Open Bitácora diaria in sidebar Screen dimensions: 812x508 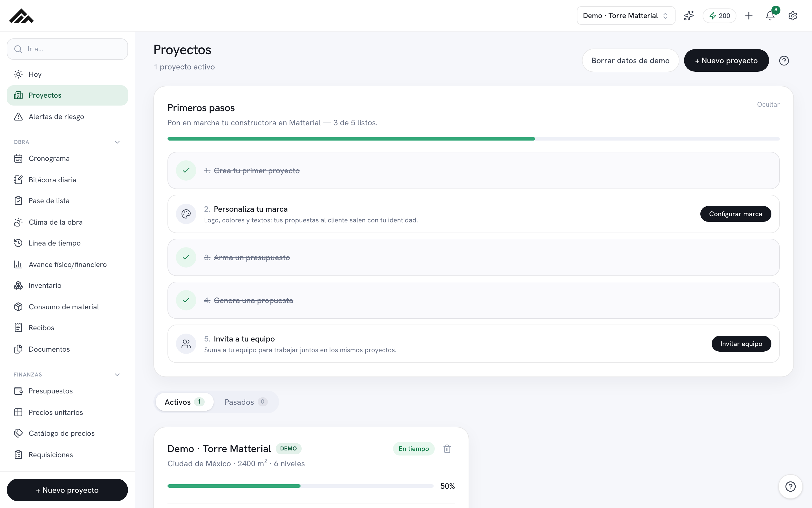coord(67,180)
